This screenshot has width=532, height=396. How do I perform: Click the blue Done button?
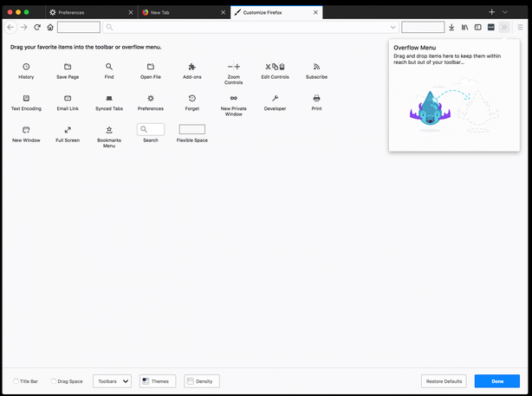click(497, 381)
